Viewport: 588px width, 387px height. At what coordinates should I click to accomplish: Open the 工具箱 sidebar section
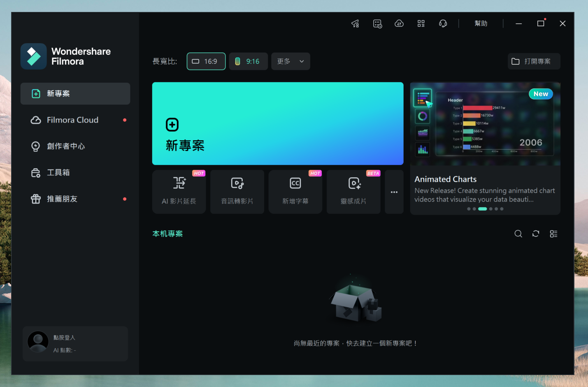(58, 173)
